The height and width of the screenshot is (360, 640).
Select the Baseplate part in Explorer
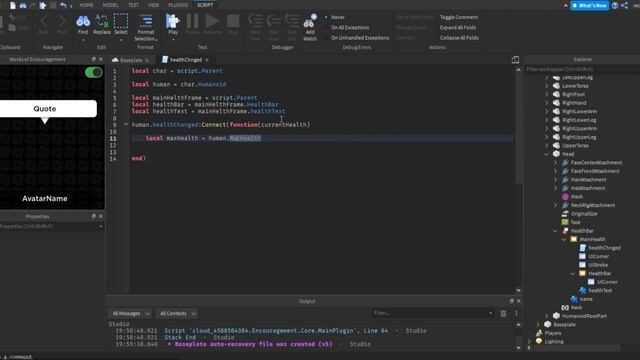pyautogui.click(x=560, y=324)
